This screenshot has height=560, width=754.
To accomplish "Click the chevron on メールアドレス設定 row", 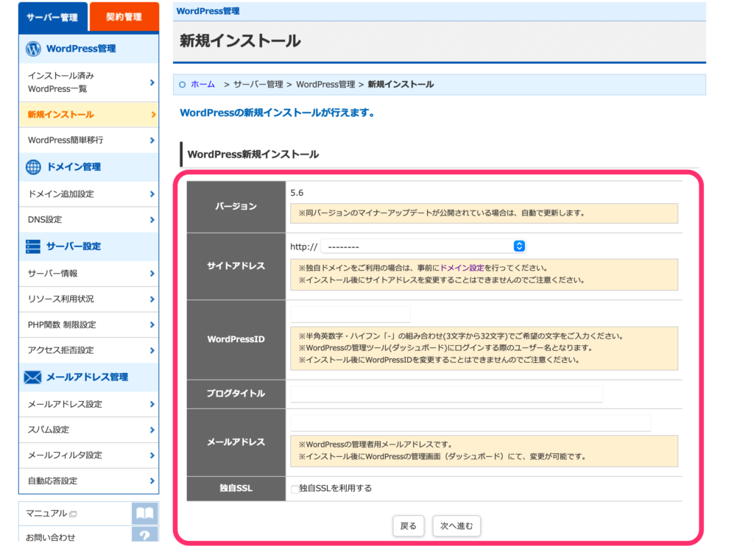I will click(x=152, y=404).
